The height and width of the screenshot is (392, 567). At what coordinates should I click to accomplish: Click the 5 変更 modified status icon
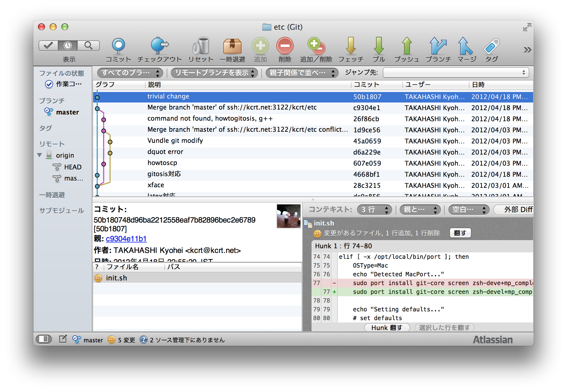(112, 339)
